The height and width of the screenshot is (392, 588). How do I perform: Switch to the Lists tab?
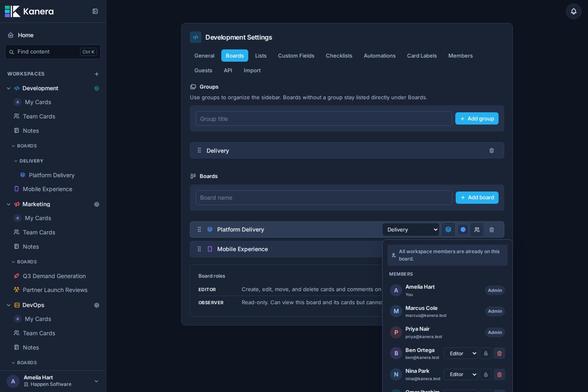pos(261,56)
